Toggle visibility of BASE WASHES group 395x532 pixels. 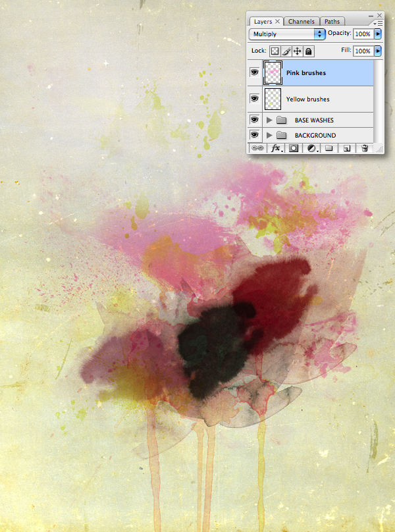(255, 120)
